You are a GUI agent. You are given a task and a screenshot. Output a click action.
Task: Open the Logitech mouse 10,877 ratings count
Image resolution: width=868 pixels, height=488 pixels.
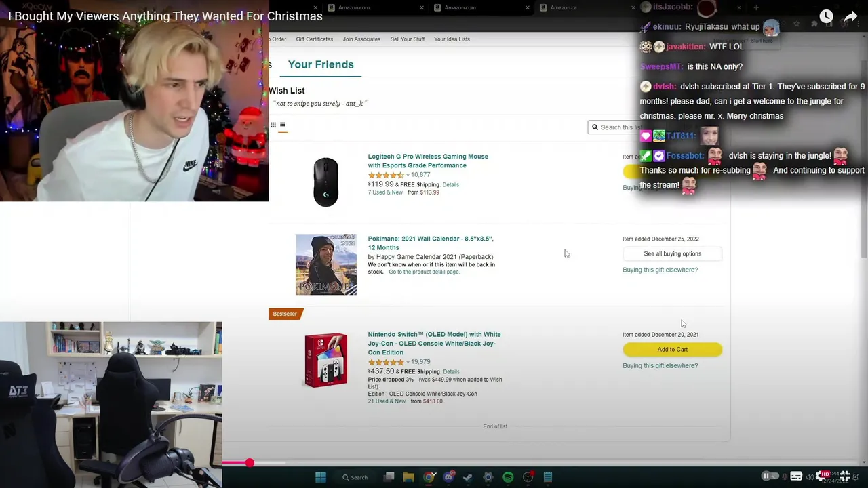pos(420,175)
